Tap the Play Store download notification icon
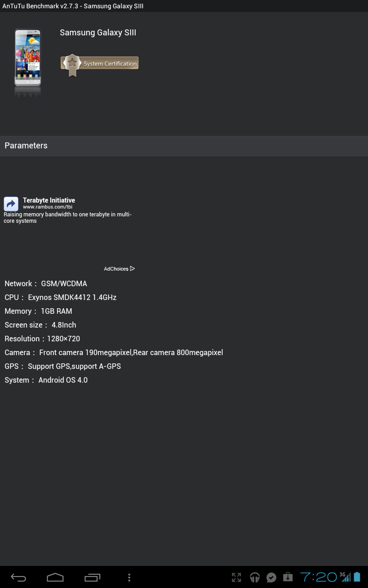This screenshot has height=588, width=368. pos(287,577)
